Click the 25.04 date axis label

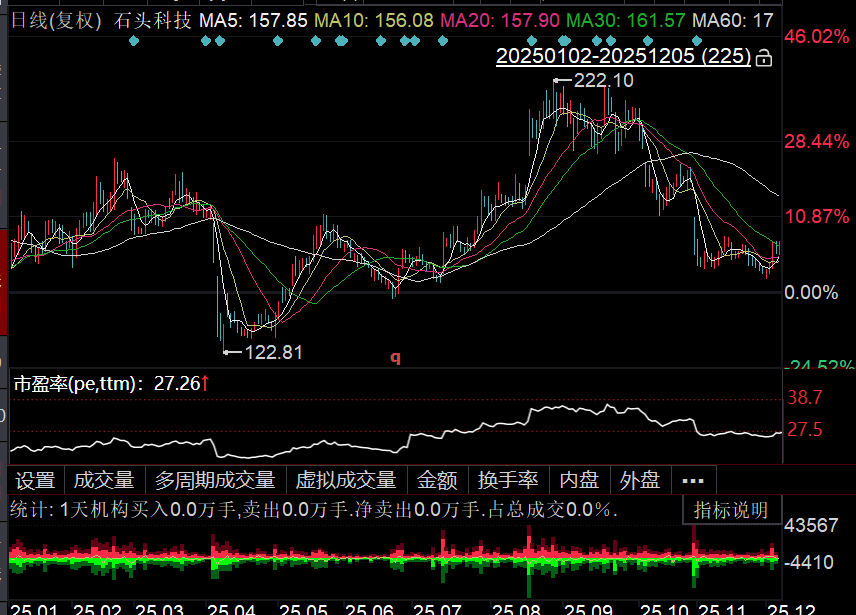click(x=231, y=608)
